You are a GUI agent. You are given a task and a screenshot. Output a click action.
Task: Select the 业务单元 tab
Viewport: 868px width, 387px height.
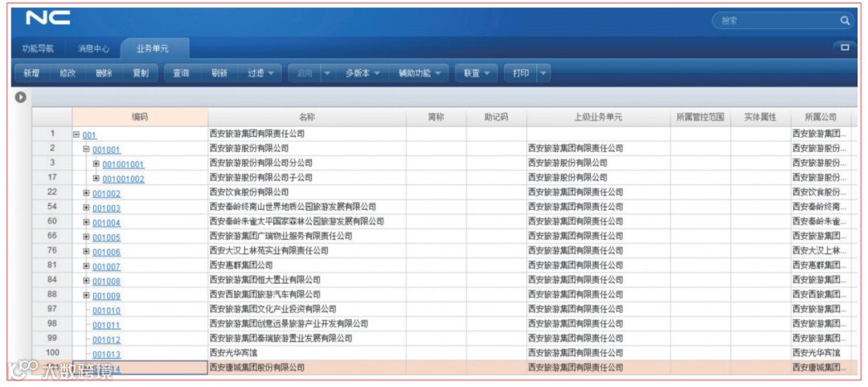pyautogui.click(x=153, y=49)
